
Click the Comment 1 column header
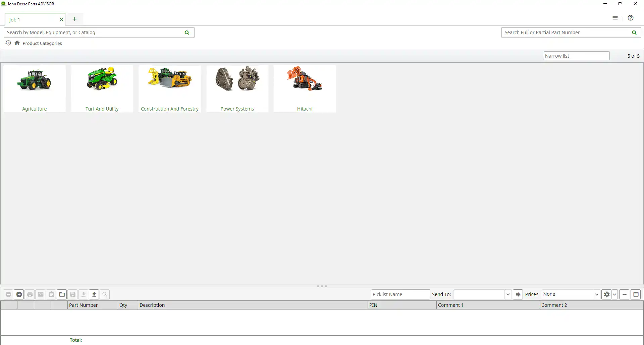(488, 305)
